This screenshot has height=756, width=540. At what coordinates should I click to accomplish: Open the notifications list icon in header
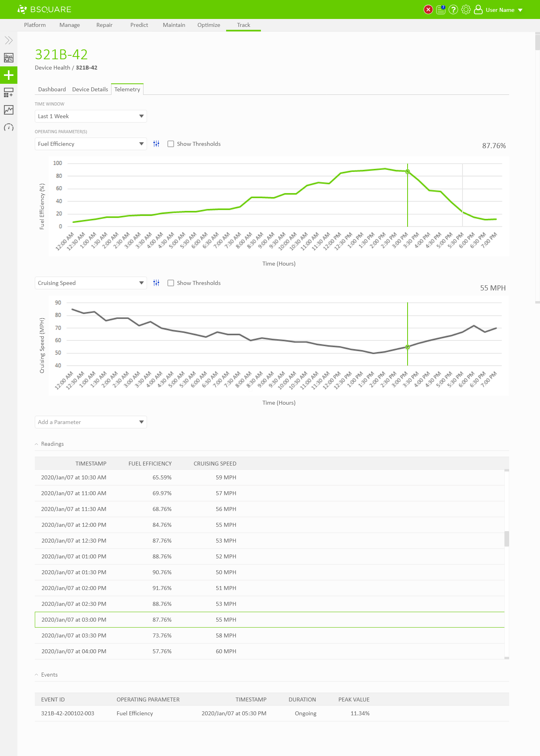pos(441,9)
